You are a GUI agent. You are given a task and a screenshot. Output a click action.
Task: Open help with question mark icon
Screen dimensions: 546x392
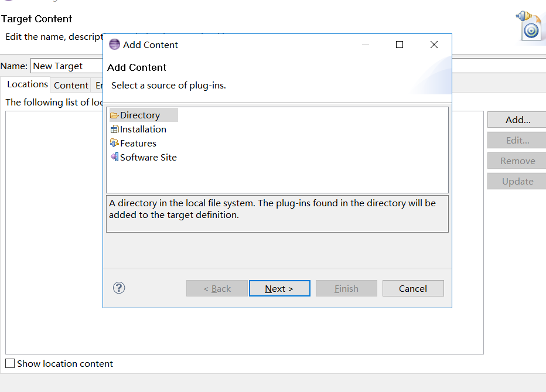click(x=119, y=288)
